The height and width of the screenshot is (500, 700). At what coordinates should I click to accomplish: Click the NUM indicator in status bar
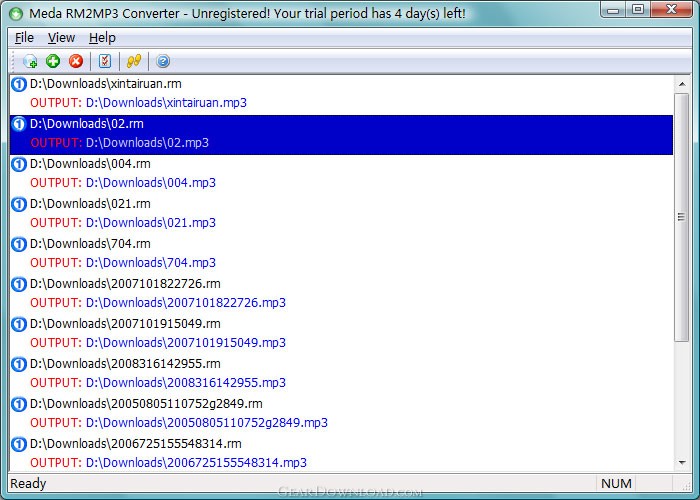[x=616, y=483]
